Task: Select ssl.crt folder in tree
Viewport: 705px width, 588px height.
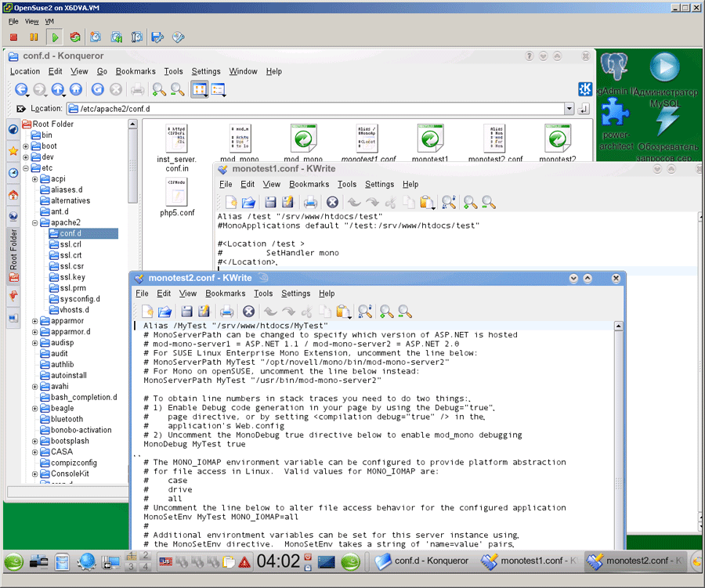Action: pyautogui.click(x=66, y=255)
